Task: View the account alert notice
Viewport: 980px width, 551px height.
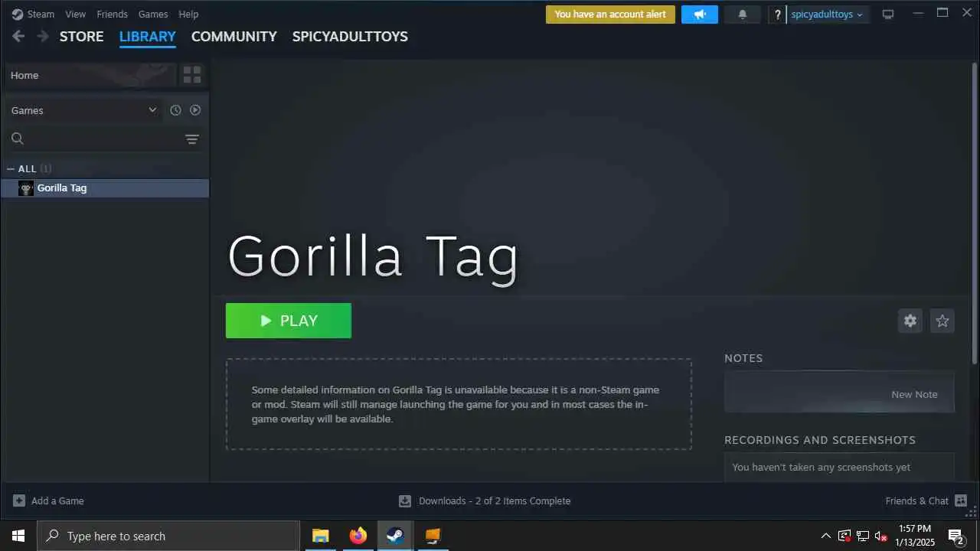Action: [x=610, y=14]
